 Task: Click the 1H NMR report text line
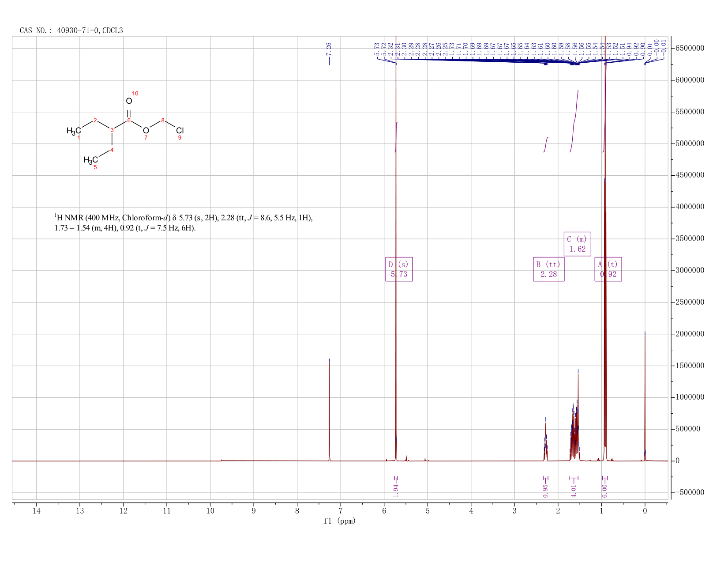(x=184, y=218)
